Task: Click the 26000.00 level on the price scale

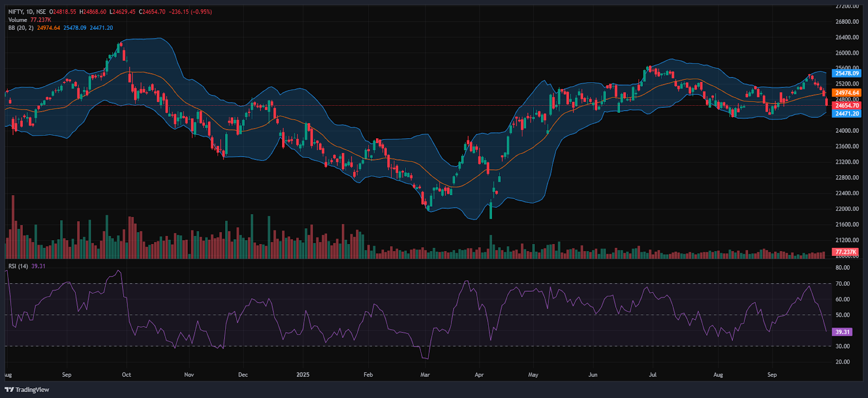Action: point(847,53)
